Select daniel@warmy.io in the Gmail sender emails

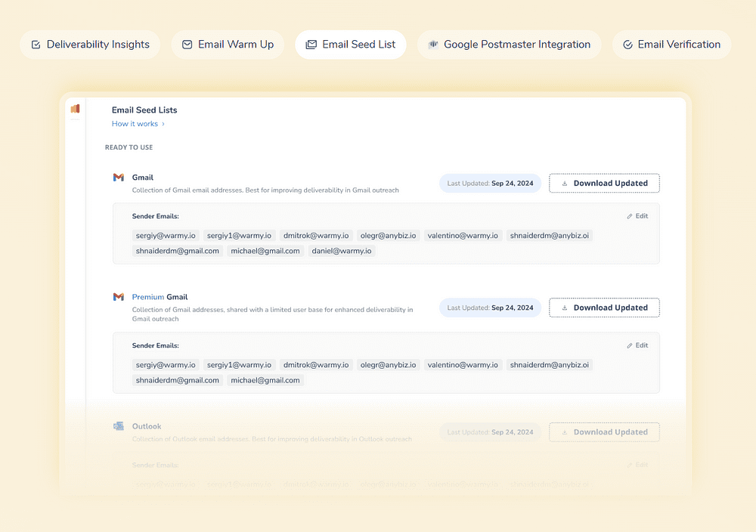point(342,251)
